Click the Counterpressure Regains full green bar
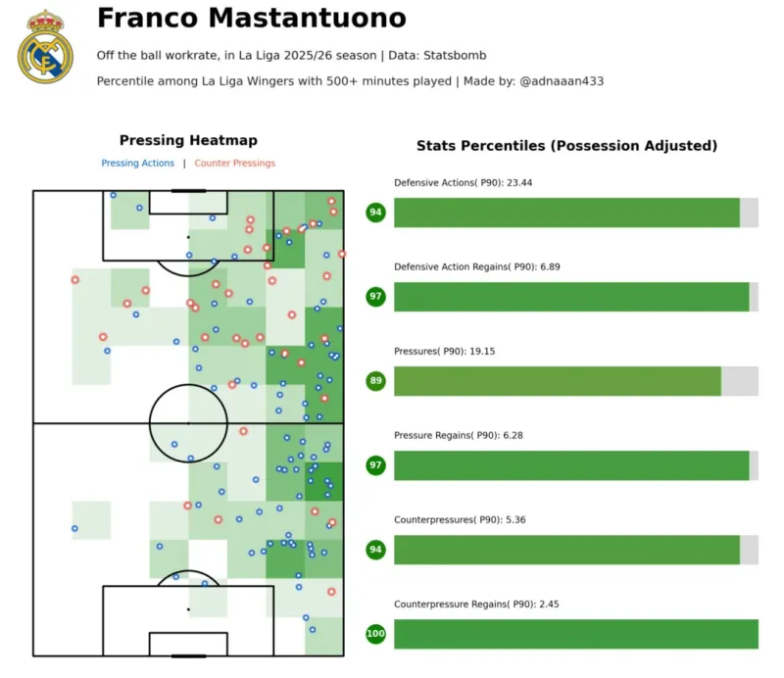Screen dimensions: 784x678 tap(576, 634)
